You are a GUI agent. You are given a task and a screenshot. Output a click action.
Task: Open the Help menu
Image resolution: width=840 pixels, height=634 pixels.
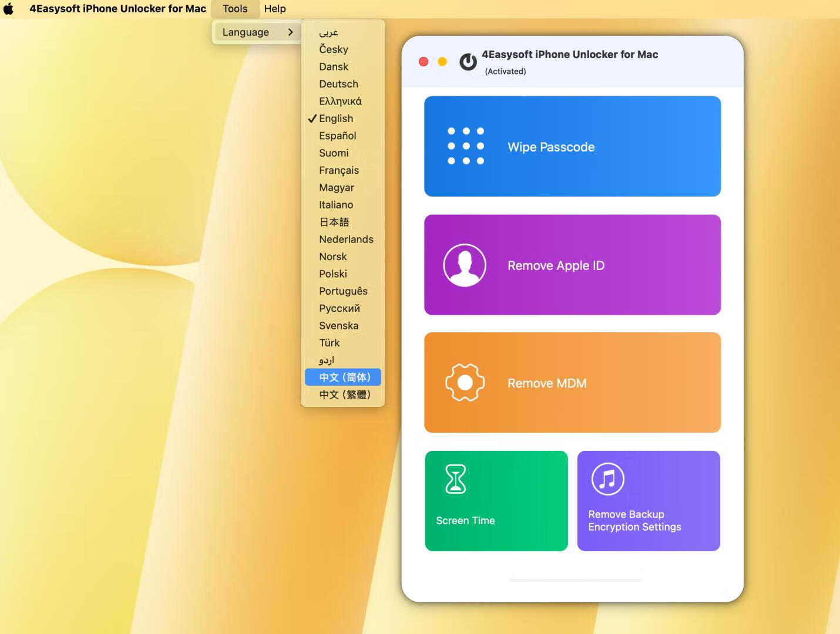pyautogui.click(x=275, y=9)
